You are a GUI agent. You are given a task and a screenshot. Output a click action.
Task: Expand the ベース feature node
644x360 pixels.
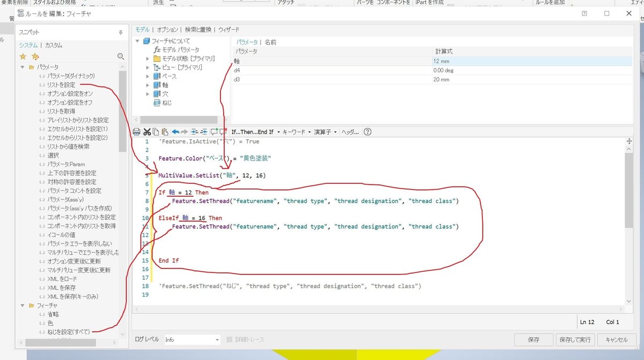point(148,76)
